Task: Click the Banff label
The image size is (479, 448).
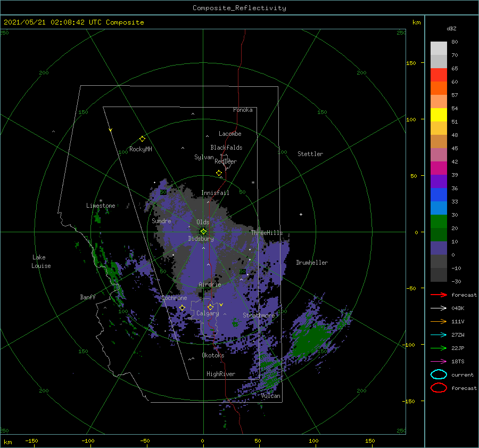Action: coord(88,297)
